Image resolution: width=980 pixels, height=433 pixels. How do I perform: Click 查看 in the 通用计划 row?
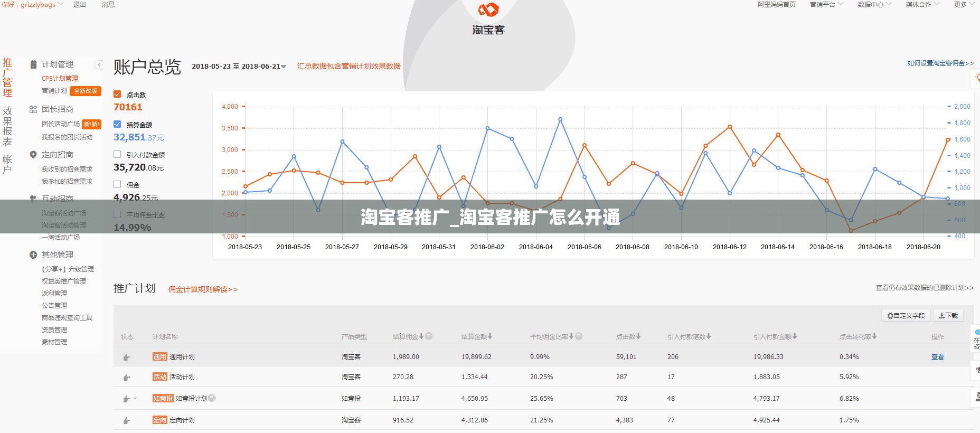click(937, 357)
